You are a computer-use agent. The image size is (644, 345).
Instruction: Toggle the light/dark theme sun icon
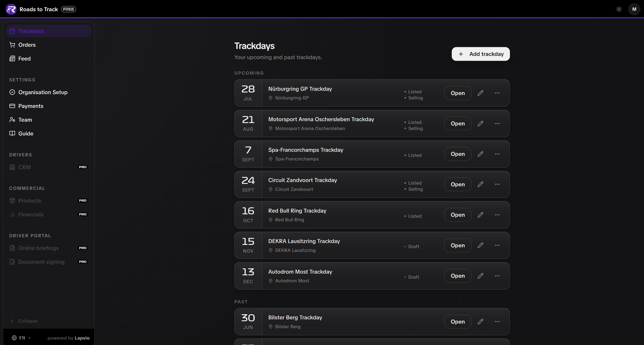point(619,9)
